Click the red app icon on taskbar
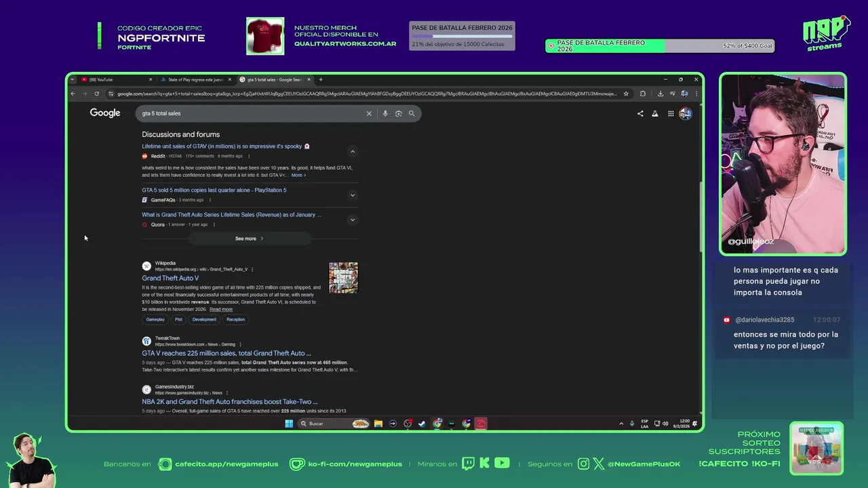 (481, 424)
